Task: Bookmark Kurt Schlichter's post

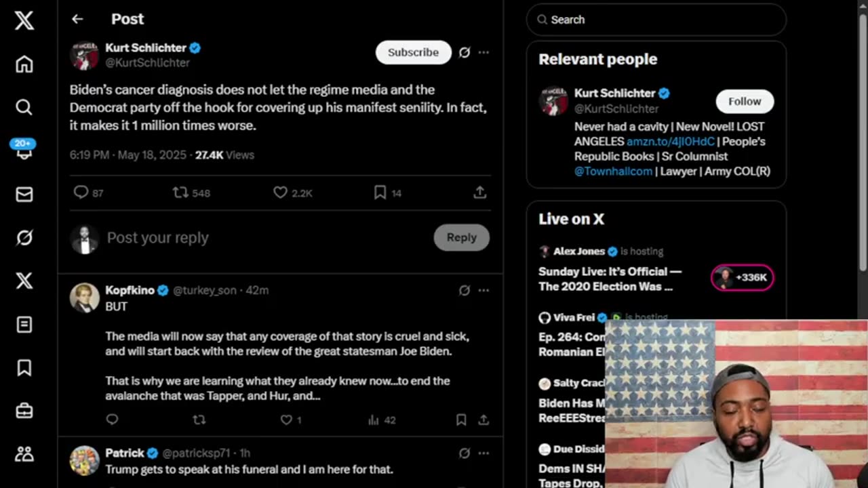Action: click(x=380, y=192)
